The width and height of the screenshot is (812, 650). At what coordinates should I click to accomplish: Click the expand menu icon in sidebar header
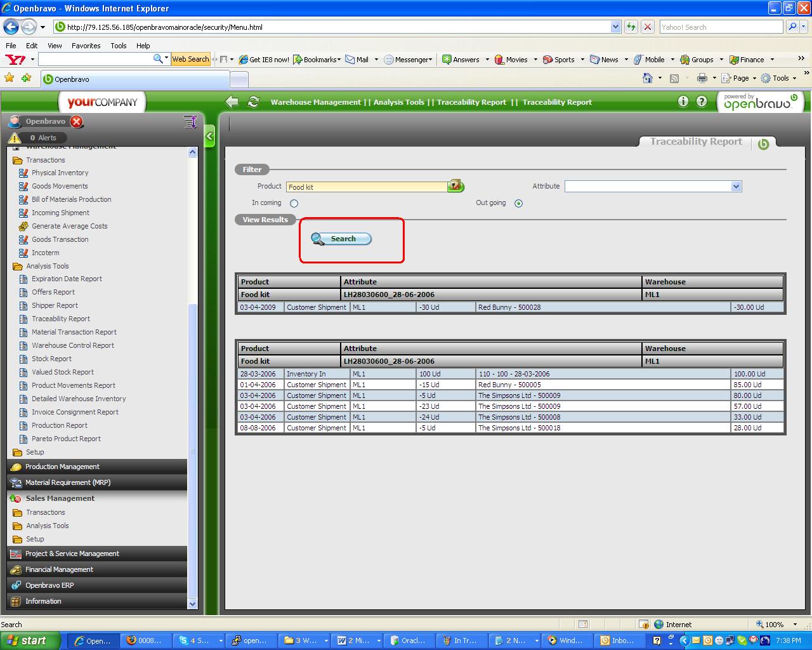pos(190,122)
